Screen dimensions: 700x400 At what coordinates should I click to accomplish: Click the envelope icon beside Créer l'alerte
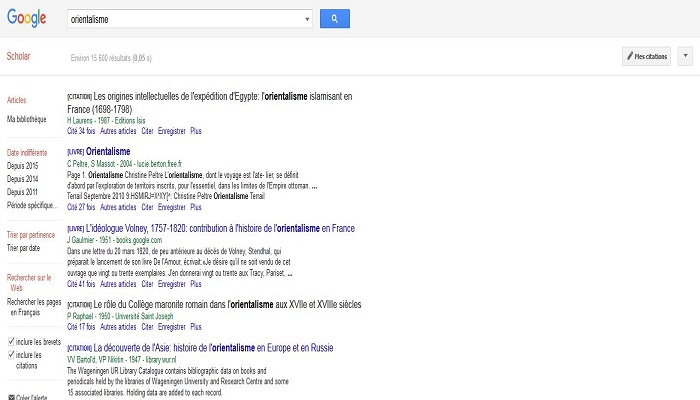(x=11, y=397)
